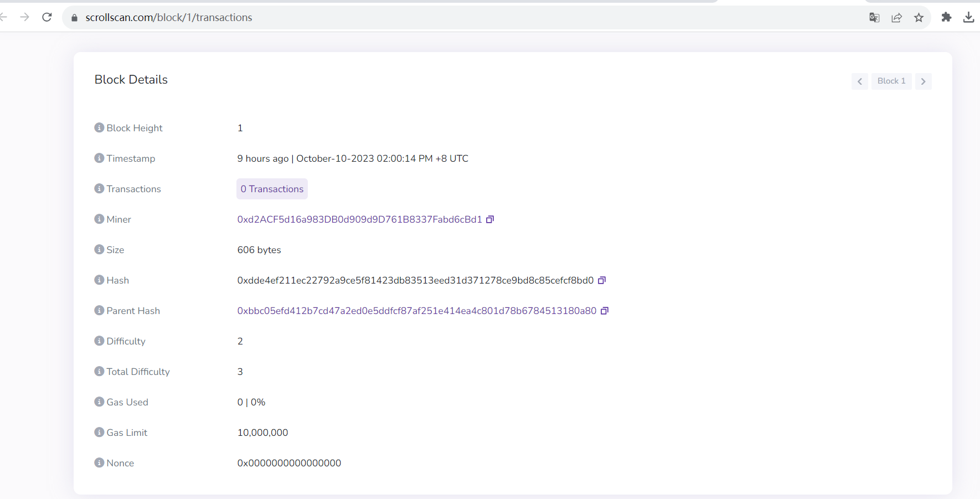Click the gas used value 0 | 0%
This screenshot has width=980, height=499.
point(251,402)
